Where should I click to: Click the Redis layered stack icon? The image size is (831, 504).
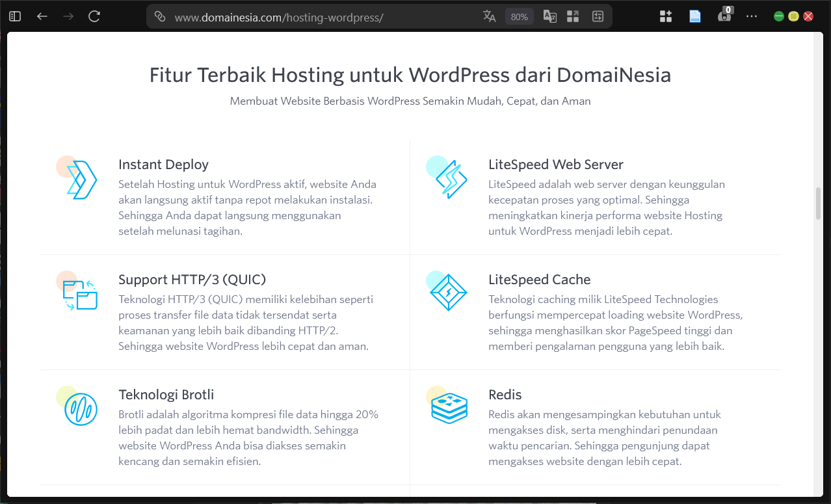(x=449, y=406)
